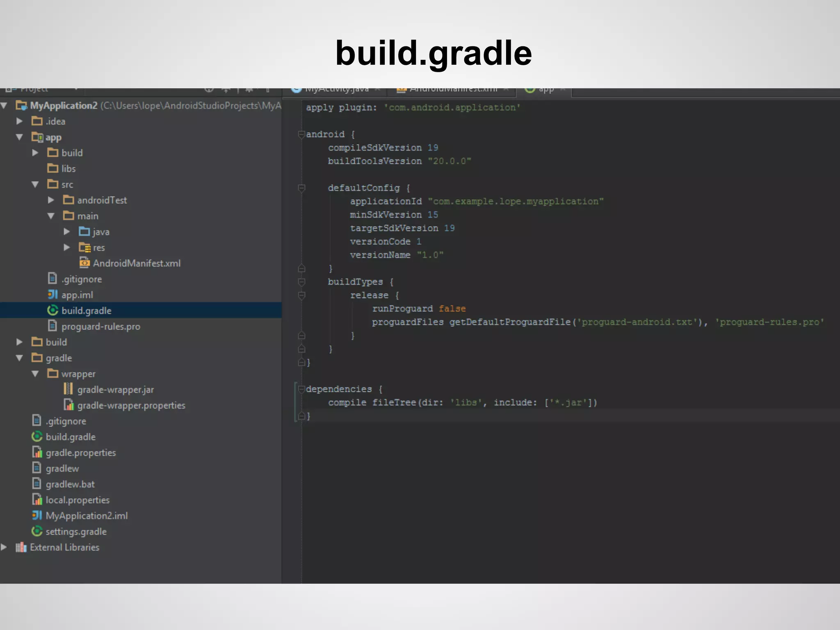The image size is (840, 630).
Task: Click the settings.gradle Gradle icon
Action: 37,531
